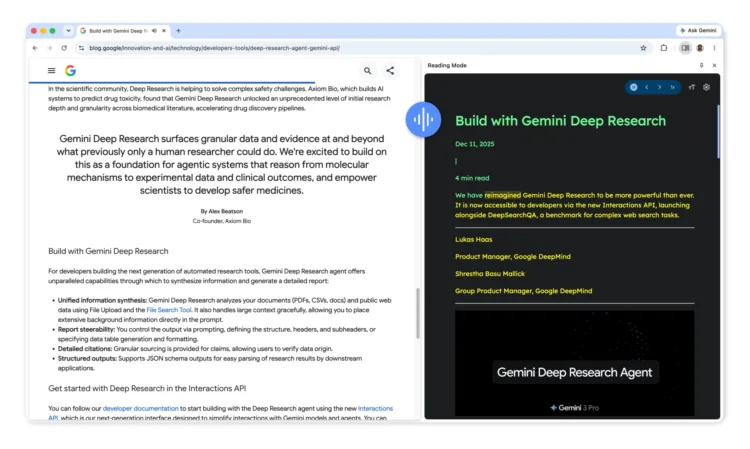The height and width of the screenshot is (449, 750).
Task: Skip to next sentence in read aloud
Action: (660, 88)
